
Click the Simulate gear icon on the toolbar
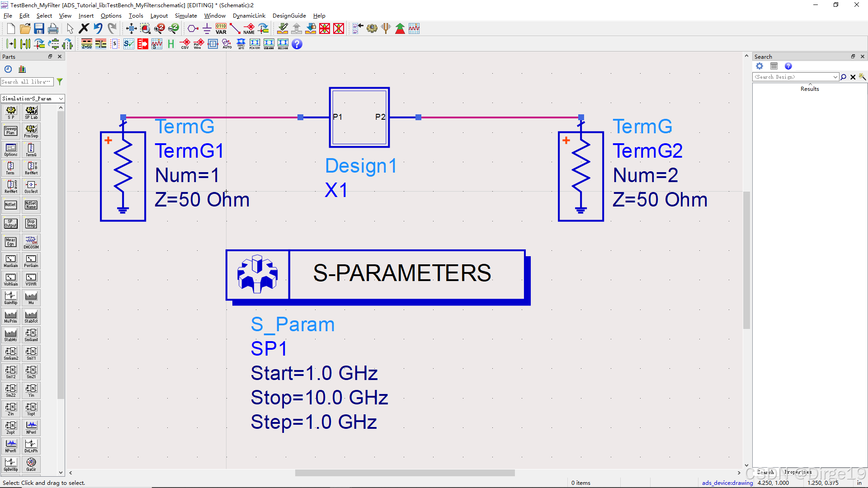pyautogui.click(x=372, y=28)
